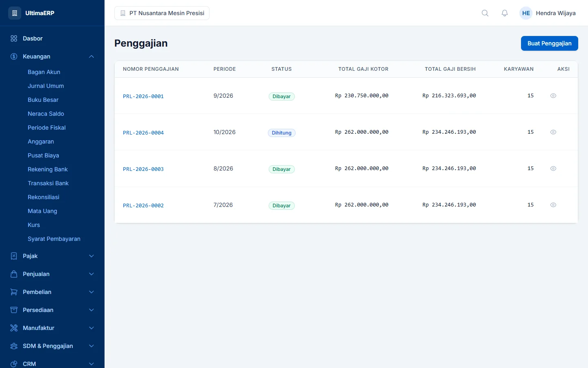Navigate to Rekening Bank
The height and width of the screenshot is (368, 588).
coord(48,169)
